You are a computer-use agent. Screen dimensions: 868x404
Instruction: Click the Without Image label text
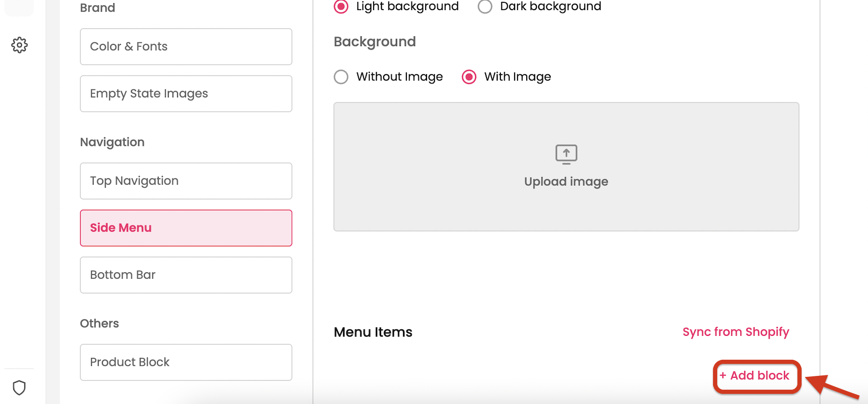click(399, 77)
